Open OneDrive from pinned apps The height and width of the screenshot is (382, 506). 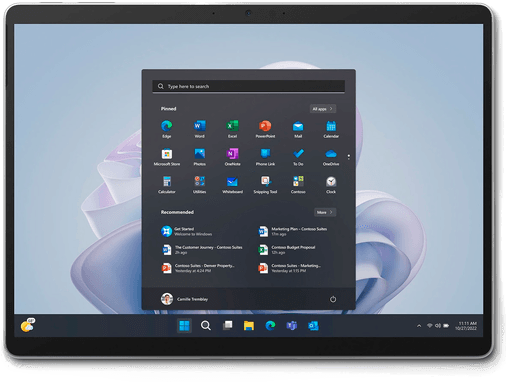pos(331,157)
